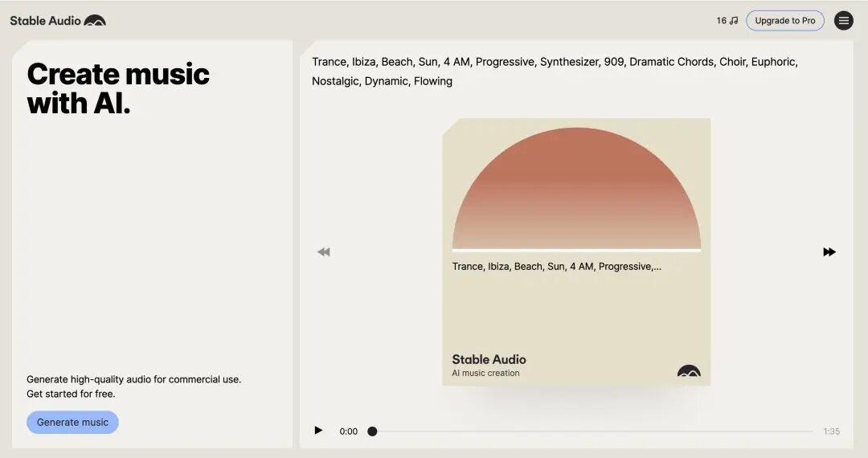This screenshot has width=868, height=458.
Task: Click the playback progress slider handle
Action: pos(373,431)
